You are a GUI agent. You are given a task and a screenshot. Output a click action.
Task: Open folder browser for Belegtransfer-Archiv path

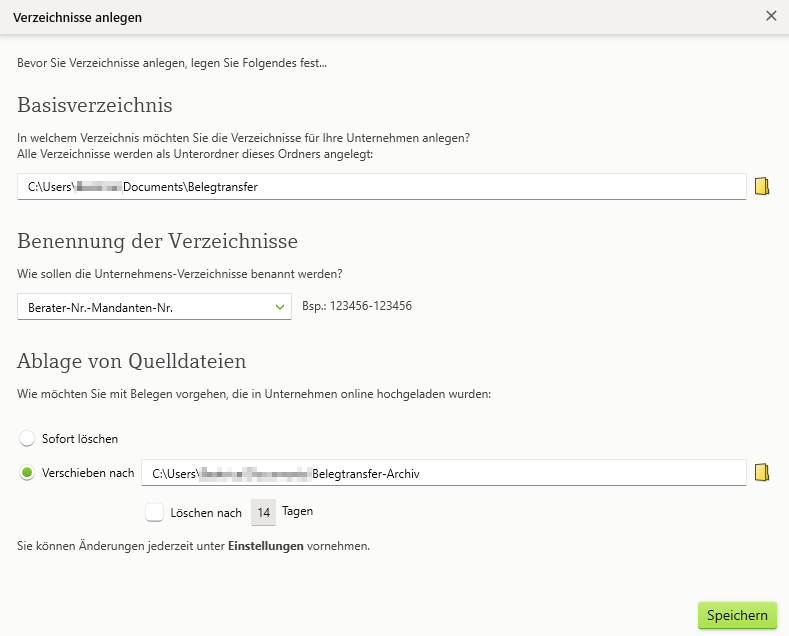(762, 473)
